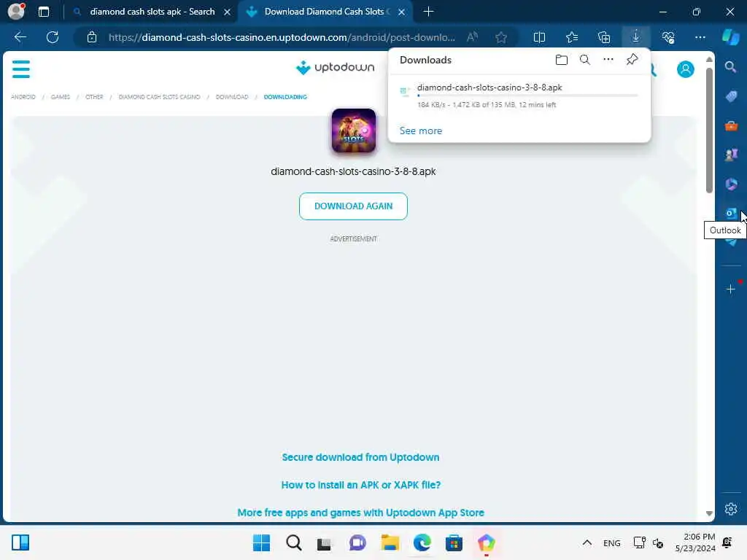Viewport: 747px width, 560px height.
Task: Navigate to OTHER breadcrumb
Action: tap(94, 97)
